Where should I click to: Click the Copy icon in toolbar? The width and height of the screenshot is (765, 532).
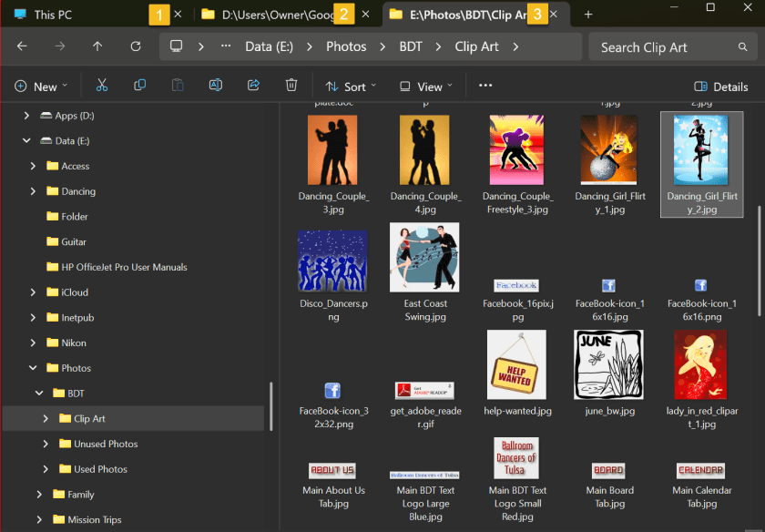[x=139, y=86]
